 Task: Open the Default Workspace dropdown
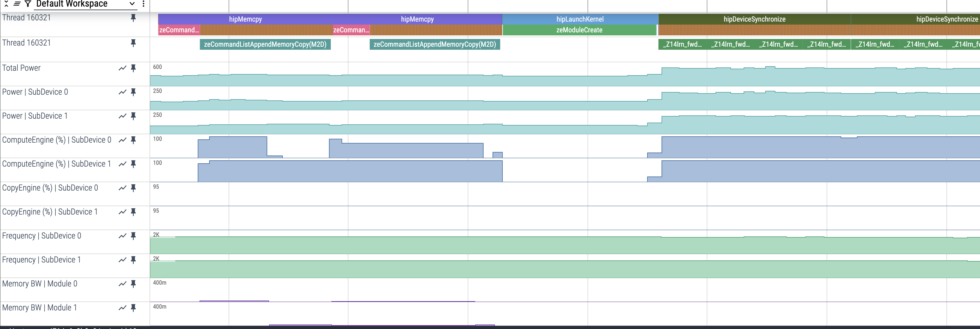tap(86, 4)
